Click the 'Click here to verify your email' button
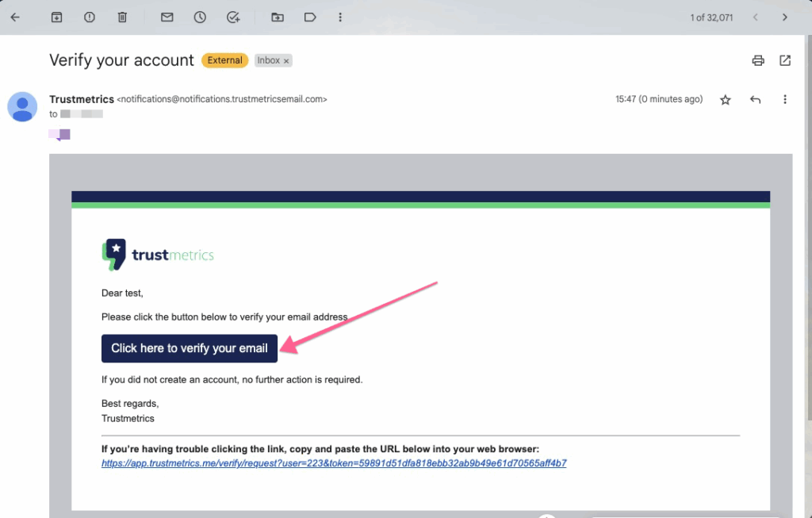Screen dimensions: 812x518 [190, 348]
